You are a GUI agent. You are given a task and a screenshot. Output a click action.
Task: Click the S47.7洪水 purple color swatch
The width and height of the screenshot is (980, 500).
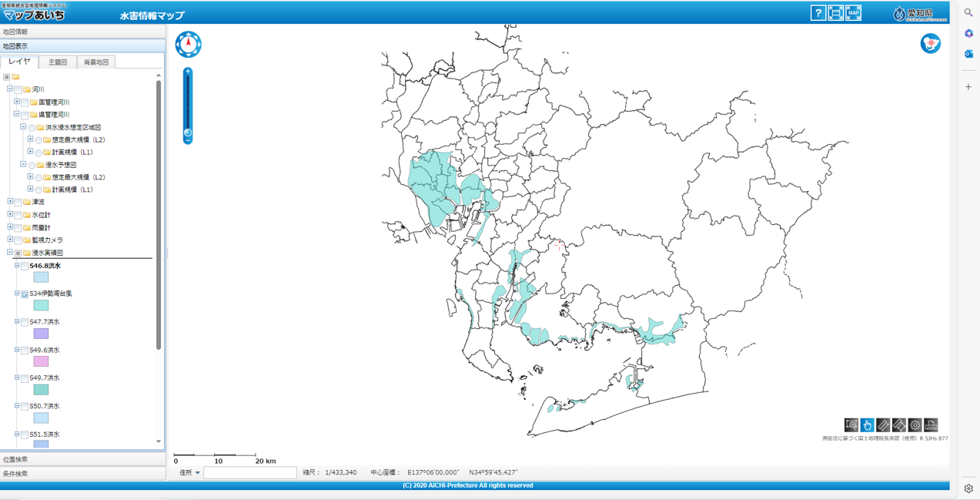41,334
